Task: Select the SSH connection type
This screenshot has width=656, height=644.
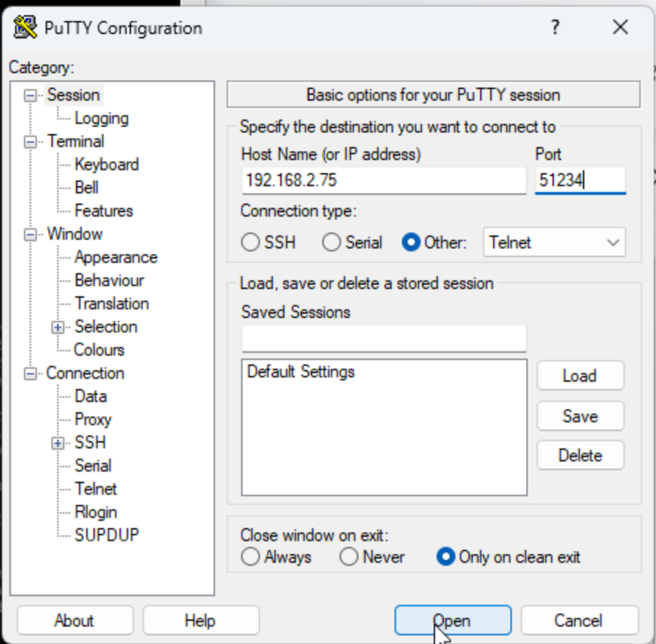Action: (251, 243)
